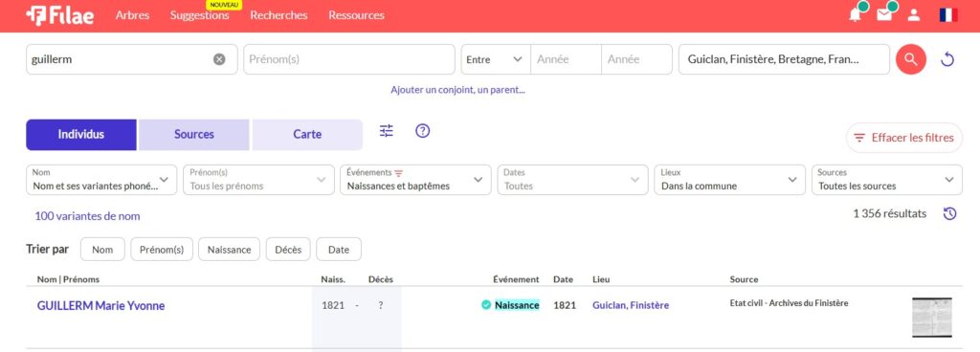Switch to the Carte tab
Image resolution: width=980 pixels, height=352 pixels.
tap(307, 135)
